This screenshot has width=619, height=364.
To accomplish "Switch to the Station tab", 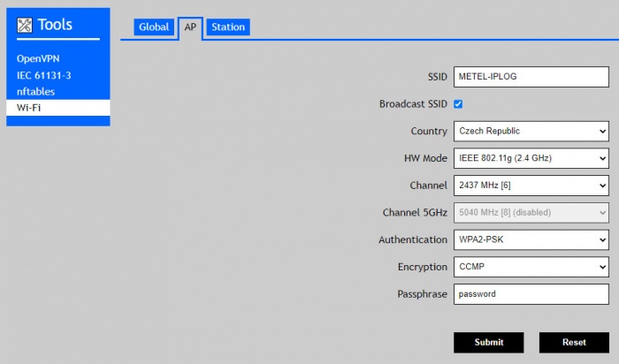I will pos(228,27).
